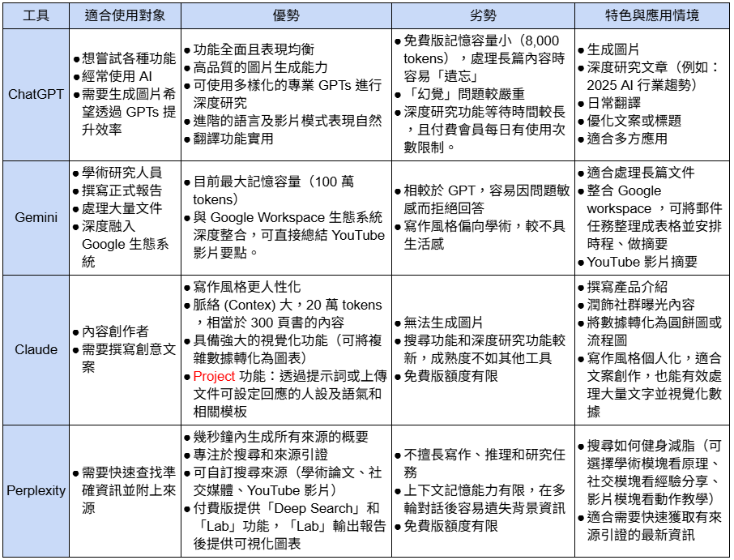Click the text '不擅長寫作、推理和研究任'
The width and height of the screenshot is (734, 560).
[484, 454]
